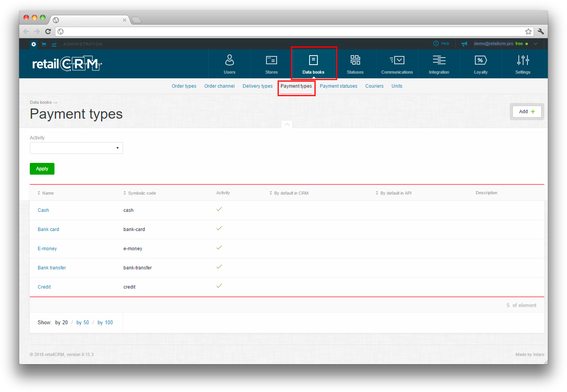Image resolution: width=567 pixels, height=392 pixels.
Task: Click the Help link text
Action: 445,43
